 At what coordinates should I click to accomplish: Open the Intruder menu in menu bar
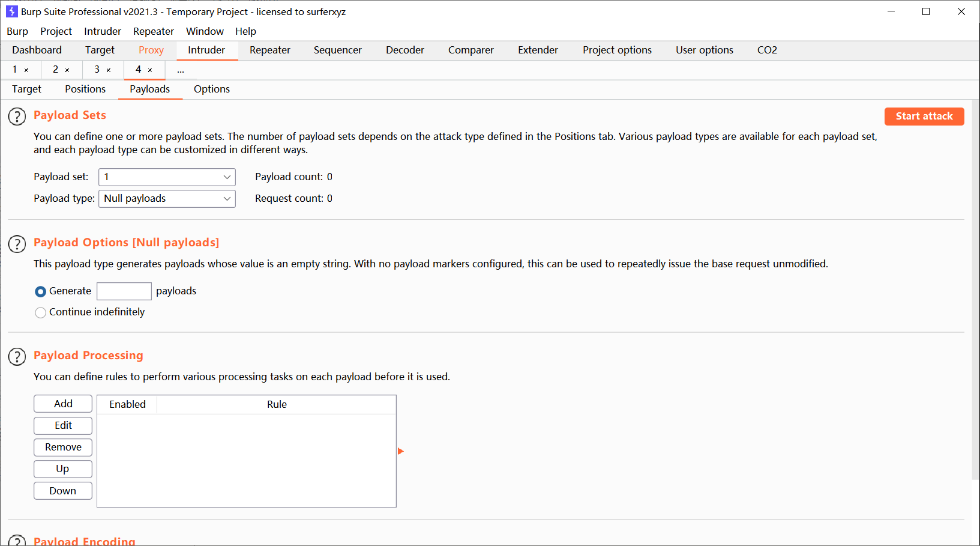point(103,31)
